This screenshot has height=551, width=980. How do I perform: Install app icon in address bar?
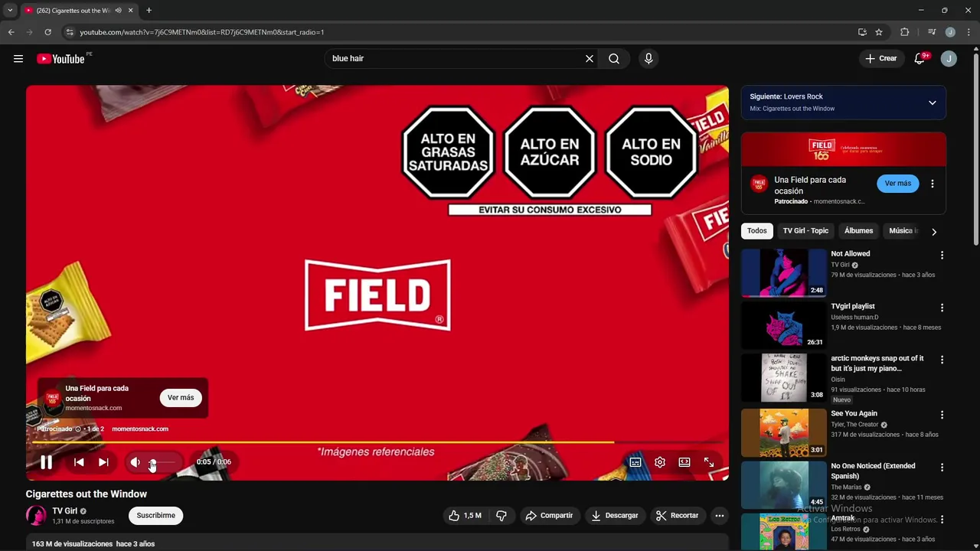coord(862,32)
